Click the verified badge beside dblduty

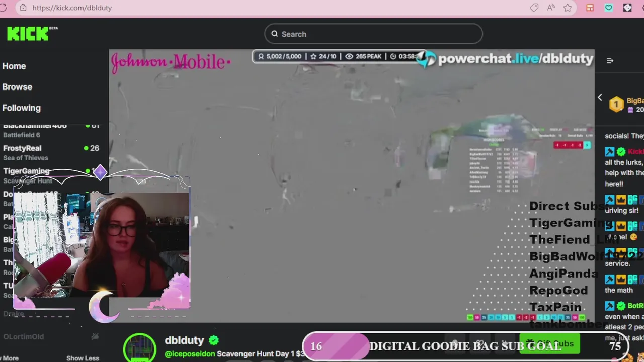pos(214,340)
